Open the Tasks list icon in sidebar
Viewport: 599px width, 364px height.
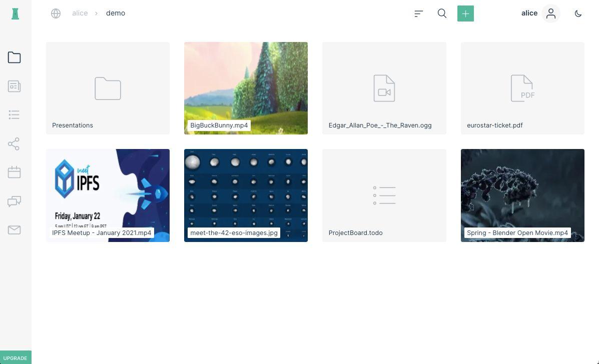14,115
